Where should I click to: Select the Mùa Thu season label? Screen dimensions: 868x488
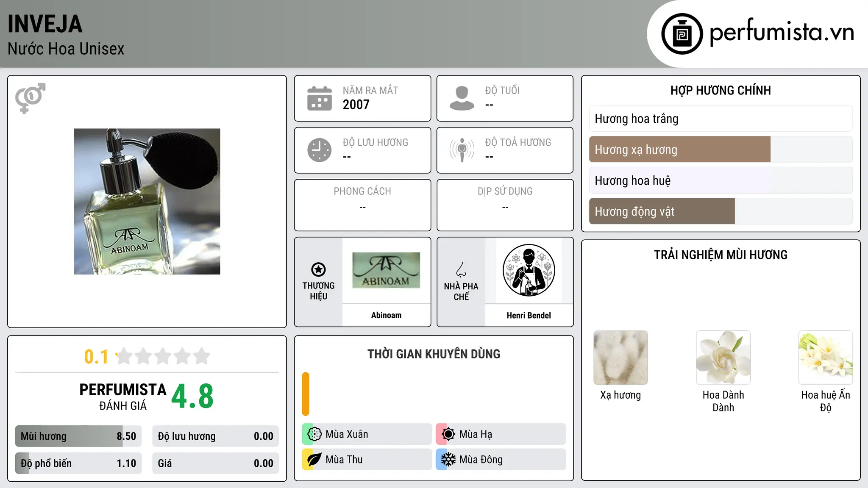tap(344, 460)
